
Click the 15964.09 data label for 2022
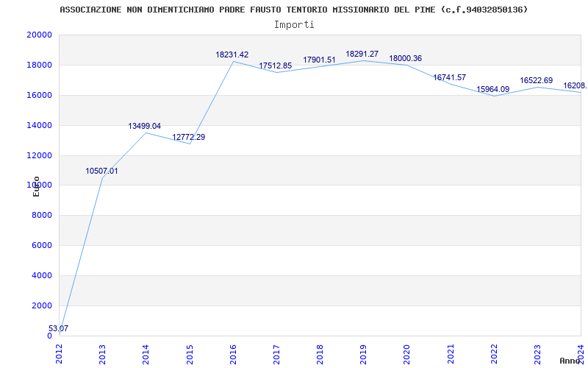point(492,89)
